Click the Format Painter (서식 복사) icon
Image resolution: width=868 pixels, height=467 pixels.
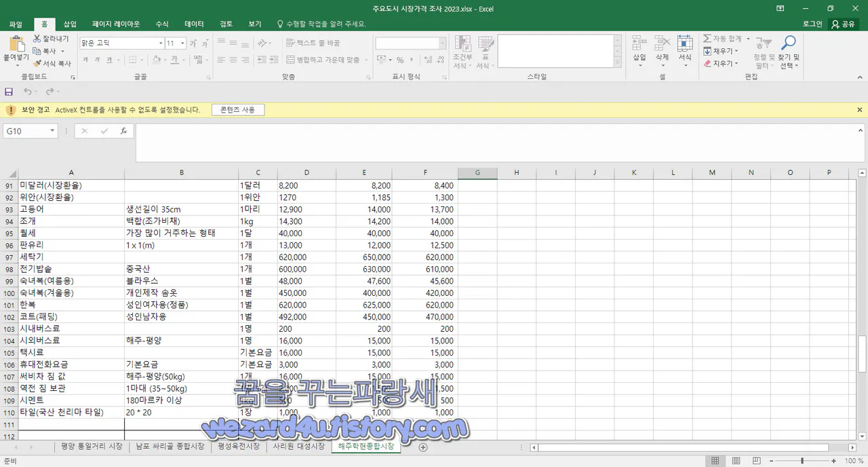click(51, 63)
